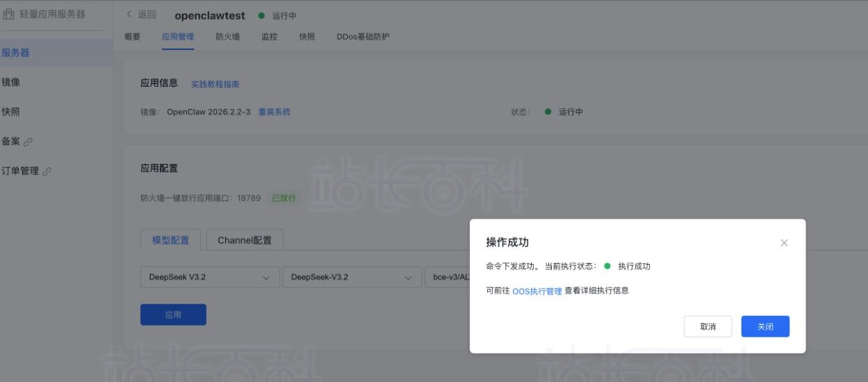Click the 防火墙一键放行应用端口: 18789 text
This screenshot has height=382, width=868.
tap(200, 198)
